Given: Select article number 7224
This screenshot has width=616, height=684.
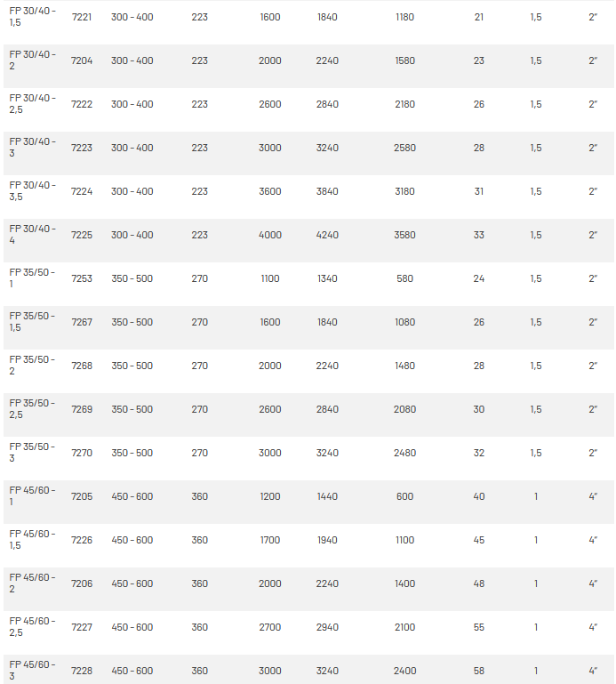Looking at the screenshot, I should pos(82,191).
